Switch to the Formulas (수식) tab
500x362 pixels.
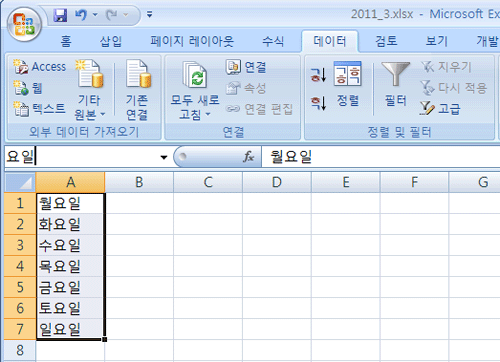[273, 41]
